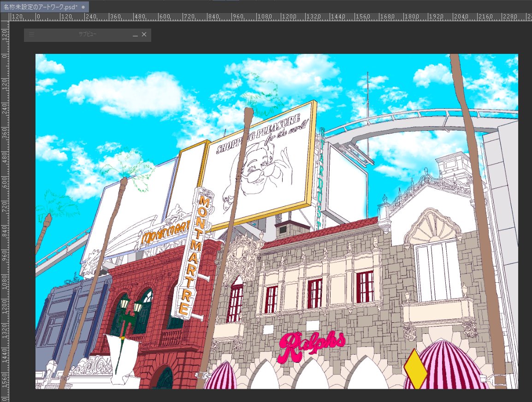Image resolution: width=532 pixels, height=402 pixels.
Task: Click the 1200 mark on horizontal ruler
Action: tap(289, 17)
